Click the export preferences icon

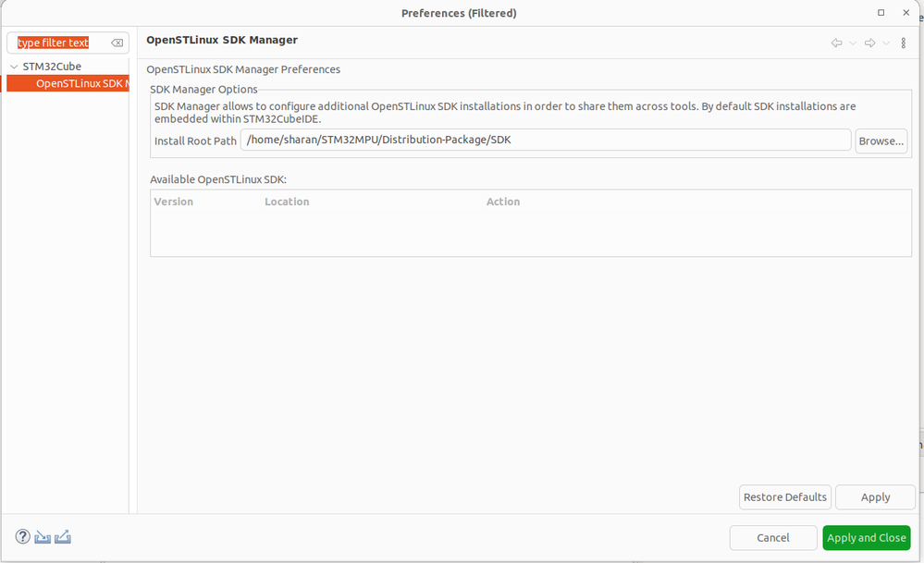point(63,537)
